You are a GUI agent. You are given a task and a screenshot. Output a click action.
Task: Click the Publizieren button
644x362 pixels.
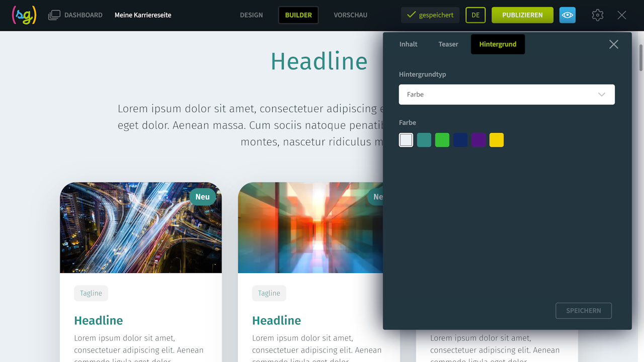522,15
